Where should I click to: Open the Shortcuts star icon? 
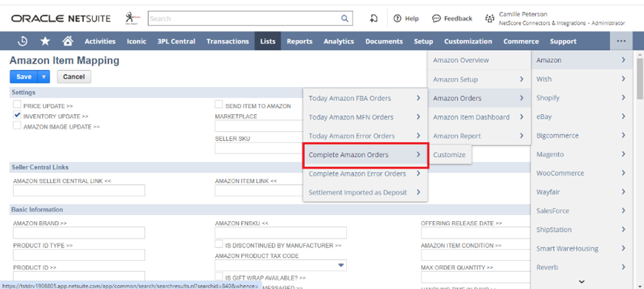(45, 41)
